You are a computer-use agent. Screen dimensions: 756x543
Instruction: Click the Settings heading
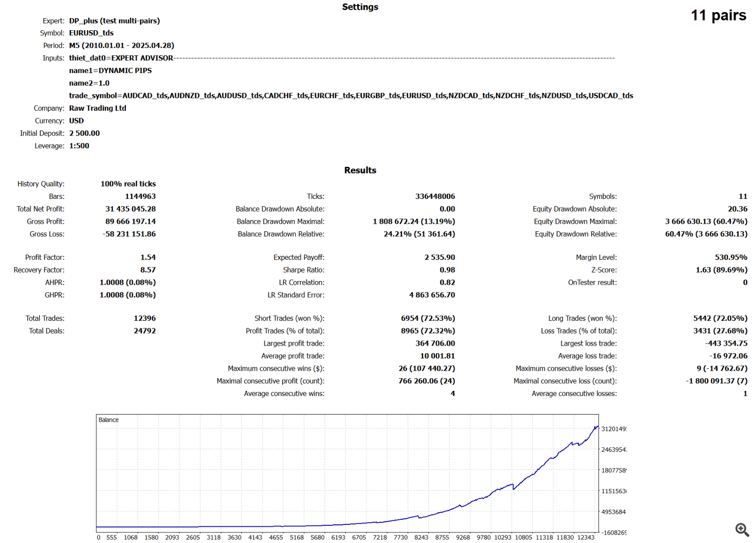[360, 7]
